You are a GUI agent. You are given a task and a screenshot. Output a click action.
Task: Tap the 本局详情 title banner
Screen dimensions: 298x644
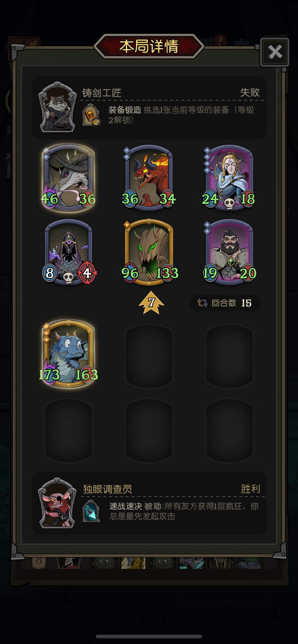click(149, 46)
